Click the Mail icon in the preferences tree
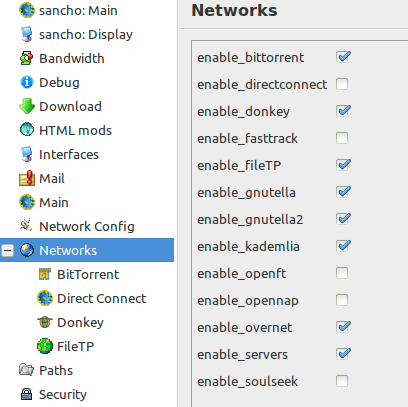408x407 pixels. pyautogui.click(x=27, y=178)
